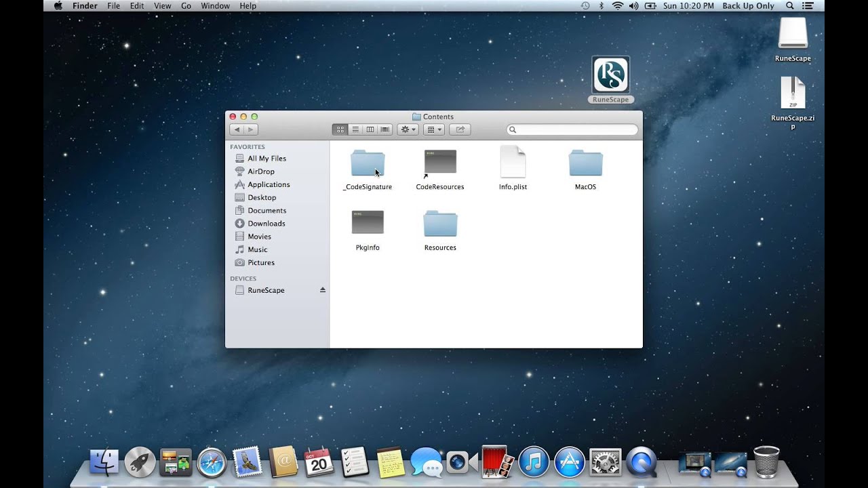Go back with the toolbar back arrow
The width and height of the screenshot is (868, 488).
point(237,129)
